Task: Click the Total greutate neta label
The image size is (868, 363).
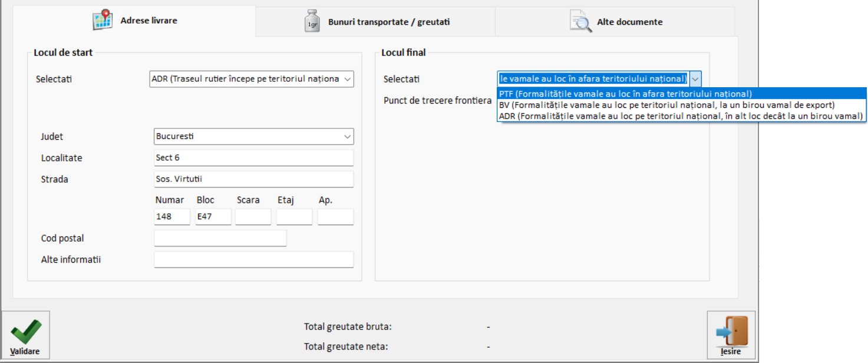Action: tap(346, 346)
